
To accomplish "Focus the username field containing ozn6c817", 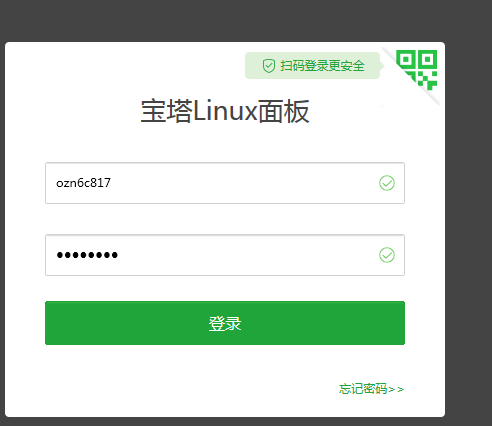I will pos(225,183).
